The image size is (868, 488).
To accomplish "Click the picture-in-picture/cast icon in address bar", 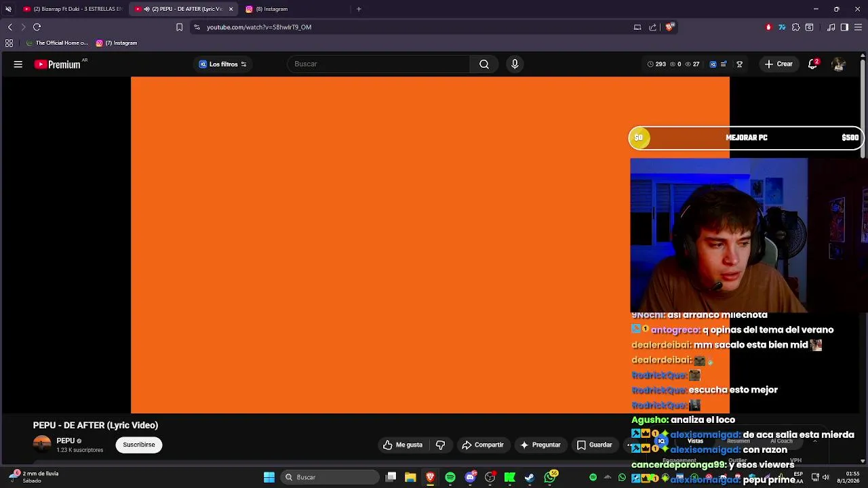I will pos(637,27).
